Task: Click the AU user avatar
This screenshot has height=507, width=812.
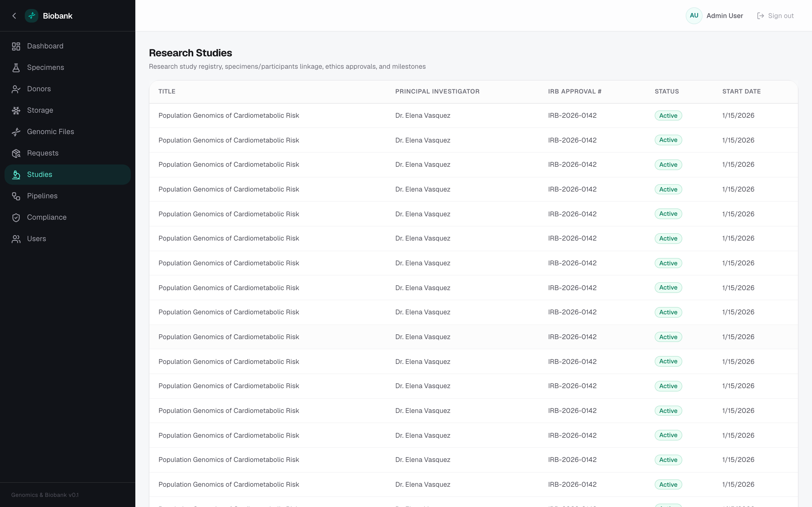Action: point(694,16)
